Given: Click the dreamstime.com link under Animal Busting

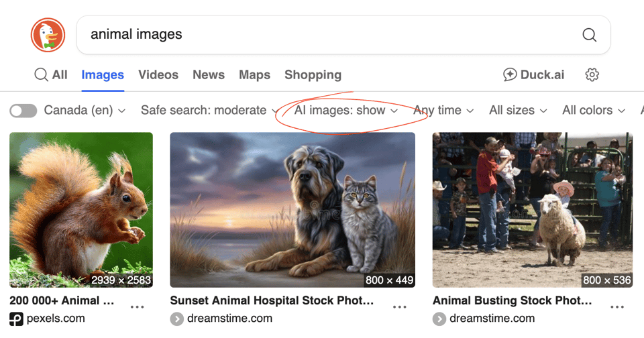Looking at the screenshot, I should click(492, 319).
